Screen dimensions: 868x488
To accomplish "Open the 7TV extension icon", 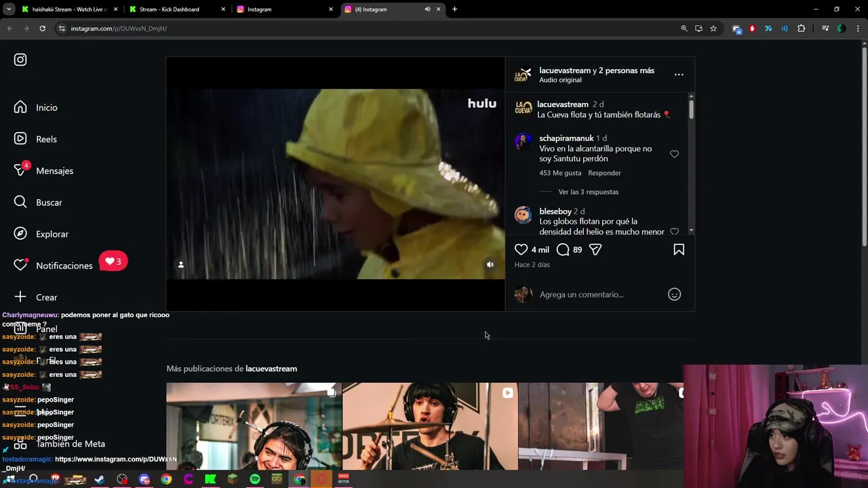I will point(768,28).
